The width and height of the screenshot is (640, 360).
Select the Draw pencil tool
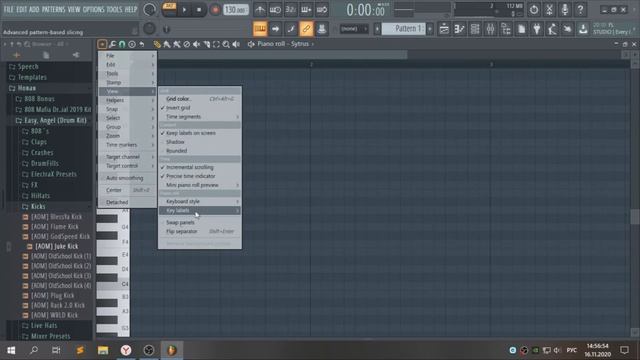click(x=157, y=44)
